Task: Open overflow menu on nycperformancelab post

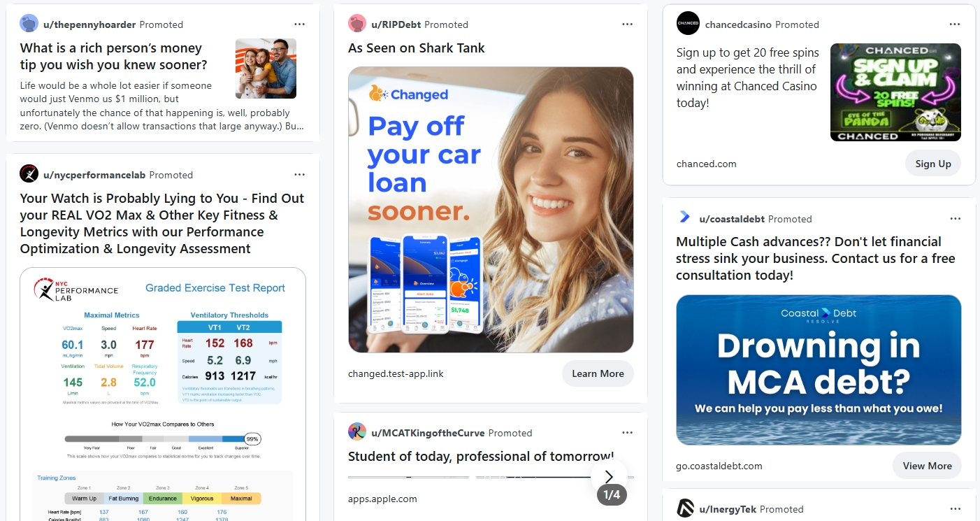Action: (x=300, y=174)
